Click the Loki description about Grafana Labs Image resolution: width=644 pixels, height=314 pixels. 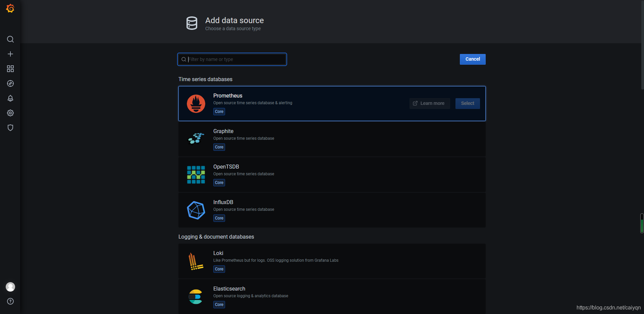(x=276, y=260)
